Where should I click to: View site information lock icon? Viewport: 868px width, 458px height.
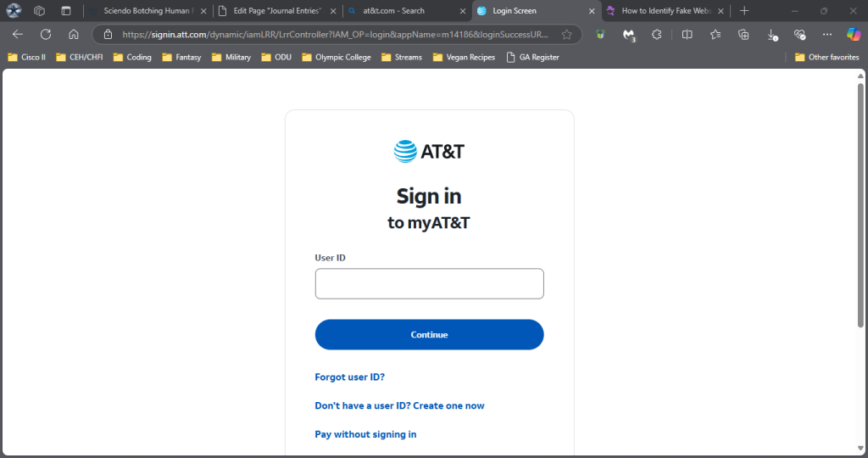tap(108, 34)
